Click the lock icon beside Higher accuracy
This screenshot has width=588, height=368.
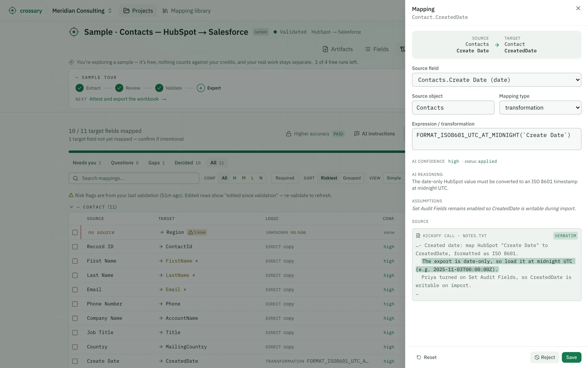coord(289,134)
